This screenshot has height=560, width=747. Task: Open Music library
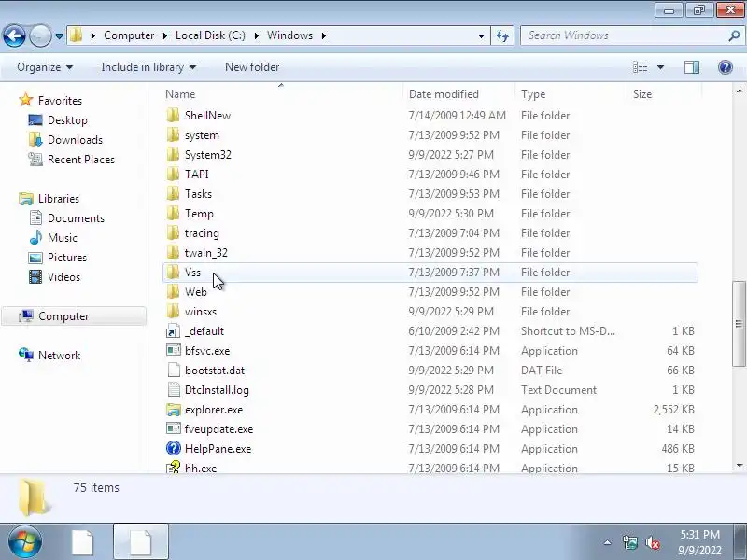click(63, 238)
